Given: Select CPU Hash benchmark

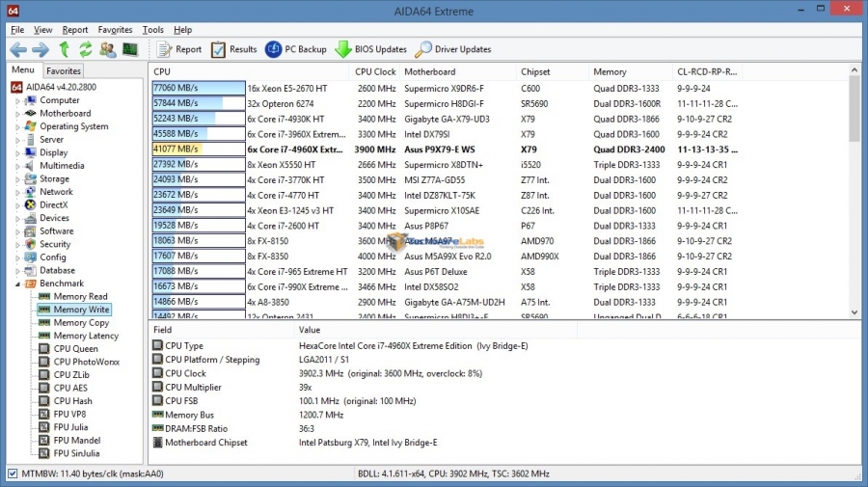Looking at the screenshot, I should pos(72,401).
